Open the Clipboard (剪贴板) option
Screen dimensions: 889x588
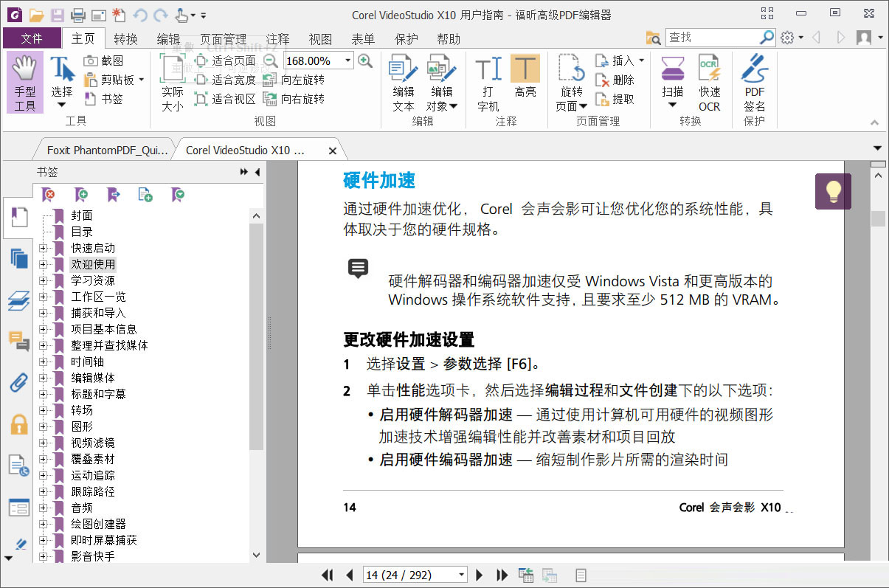coord(113,80)
